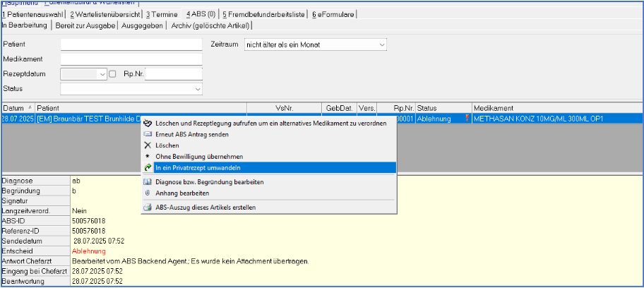Screen dimensions: 644x288
Task: Click into the Patient search field
Action: [x=131, y=44]
